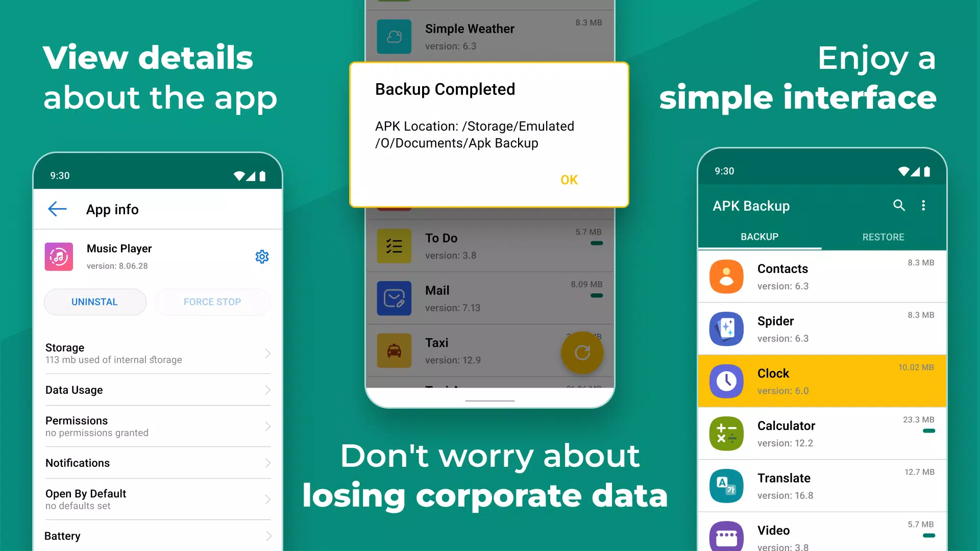980x551 pixels.
Task: Click UNINSTALL button for Music Player
Action: 94,302
